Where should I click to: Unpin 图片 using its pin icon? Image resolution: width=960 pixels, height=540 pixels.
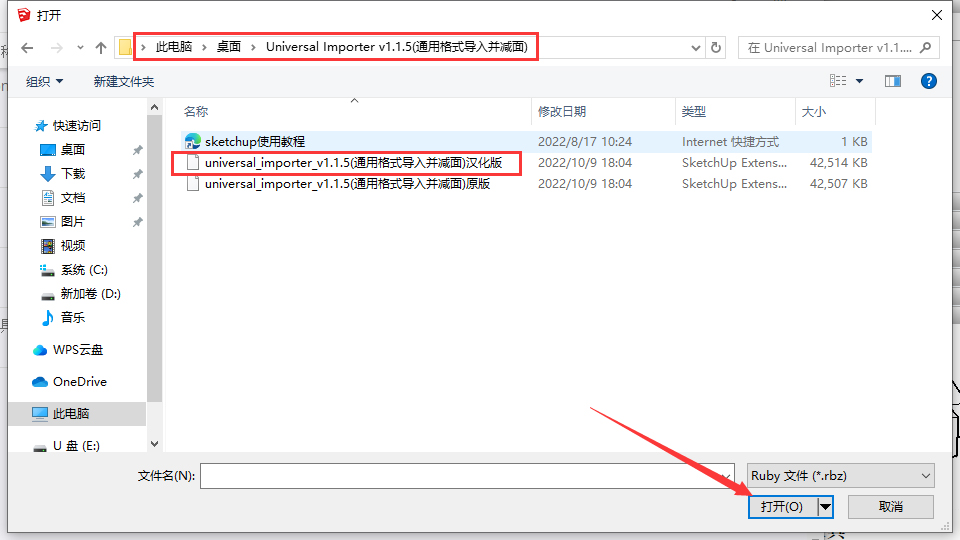tap(138, 222)
